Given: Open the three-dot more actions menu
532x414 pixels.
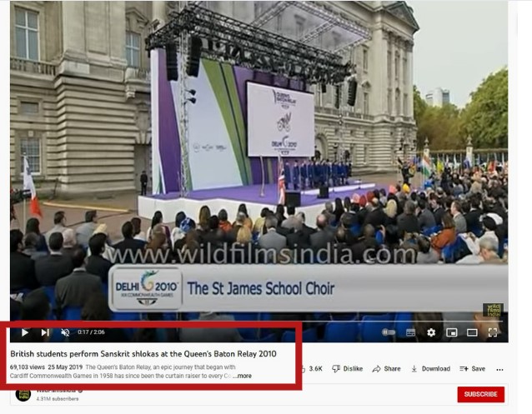Looking at the screenshot, I should pos(499,369).
